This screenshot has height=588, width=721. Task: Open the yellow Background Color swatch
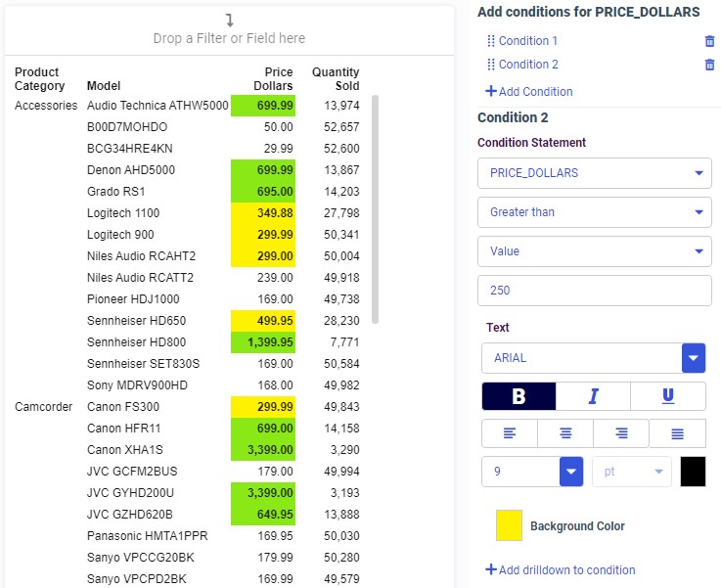(509, 525)
